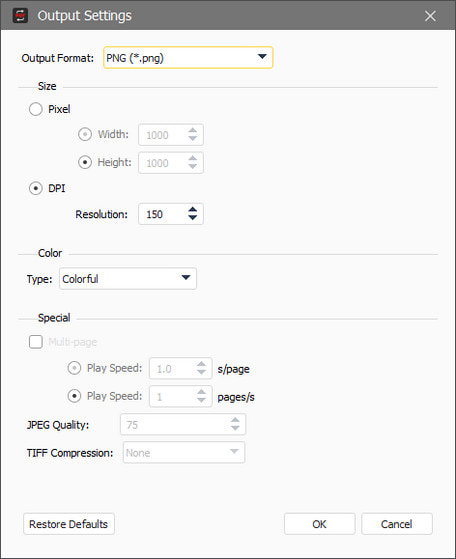Click the JPEG Quality input field
Image resolution: width=456 pixels, height=559 pixels.
point(183,425)
